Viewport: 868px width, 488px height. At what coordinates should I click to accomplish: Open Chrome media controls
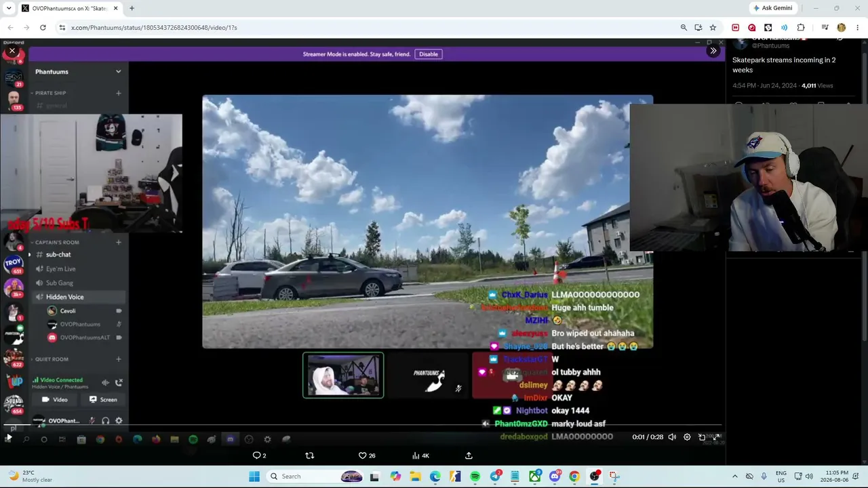pos(825,28)
